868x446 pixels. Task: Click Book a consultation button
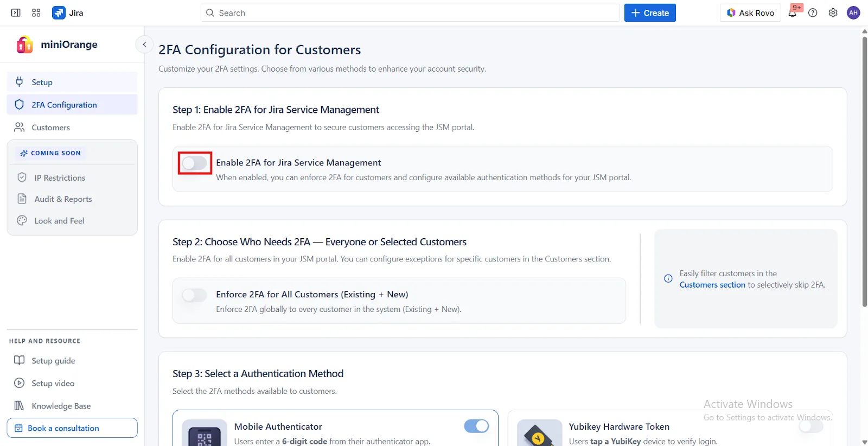(72, 428)
